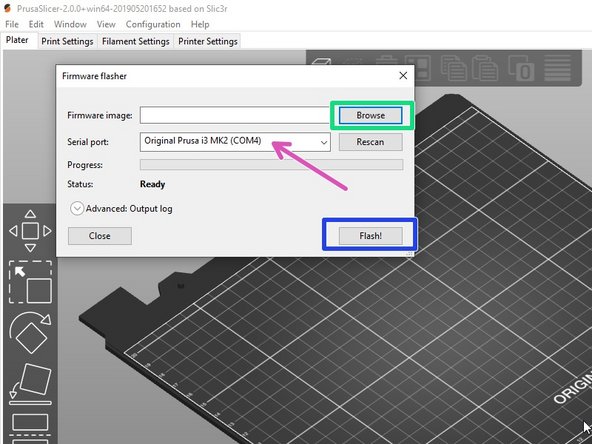
Task: Click the Close button in dialog
Action: (x=100, y=236)
